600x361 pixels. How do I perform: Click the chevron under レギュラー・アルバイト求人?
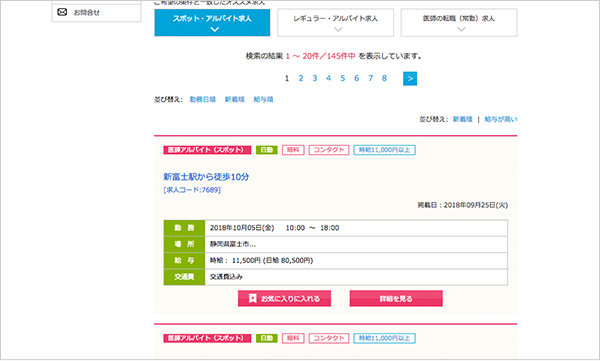coord(338,29)
